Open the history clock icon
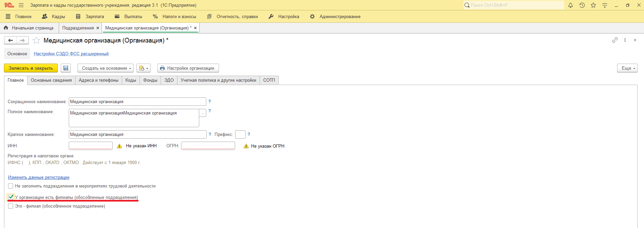644x228 pixels. pyautogui.click(x=582, y=5)
